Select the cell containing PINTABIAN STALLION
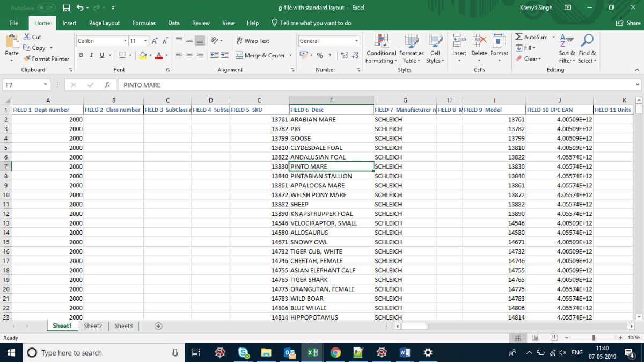Viewport: 644px width, 362px height. [331, 176]
